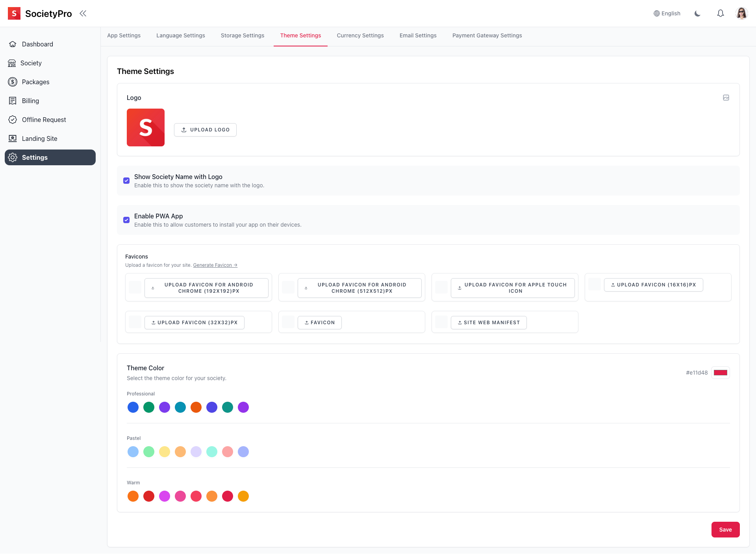This screenshot has height=554, width=756.
Task: Follow the Generate Favicon link
Action: (x=215, y=265)
